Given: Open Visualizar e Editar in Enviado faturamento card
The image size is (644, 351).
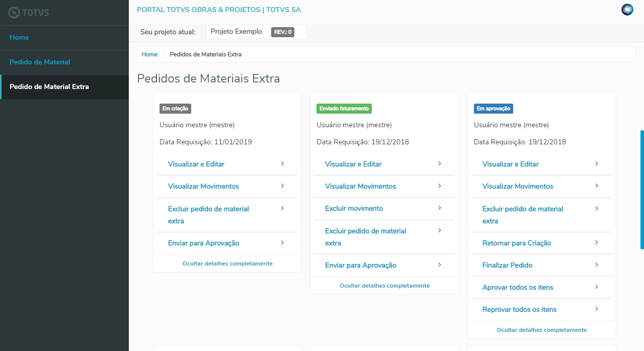Looking at the screenshot, I should [353, 164].
